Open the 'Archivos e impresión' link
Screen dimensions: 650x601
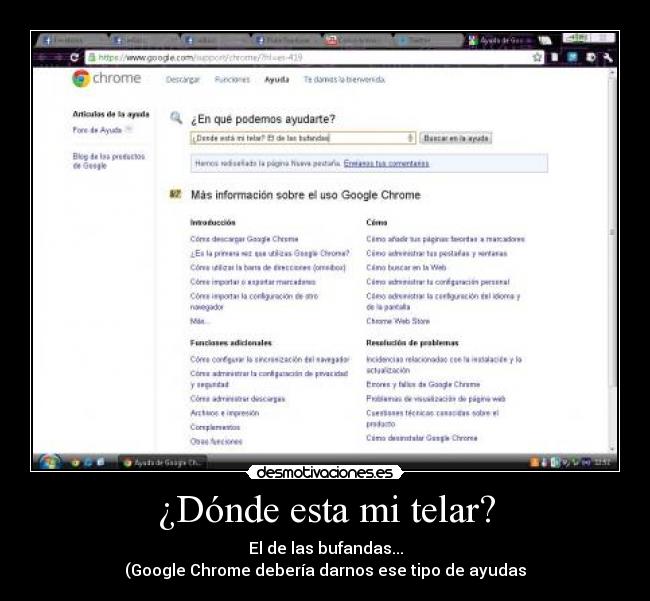(224, 413)
